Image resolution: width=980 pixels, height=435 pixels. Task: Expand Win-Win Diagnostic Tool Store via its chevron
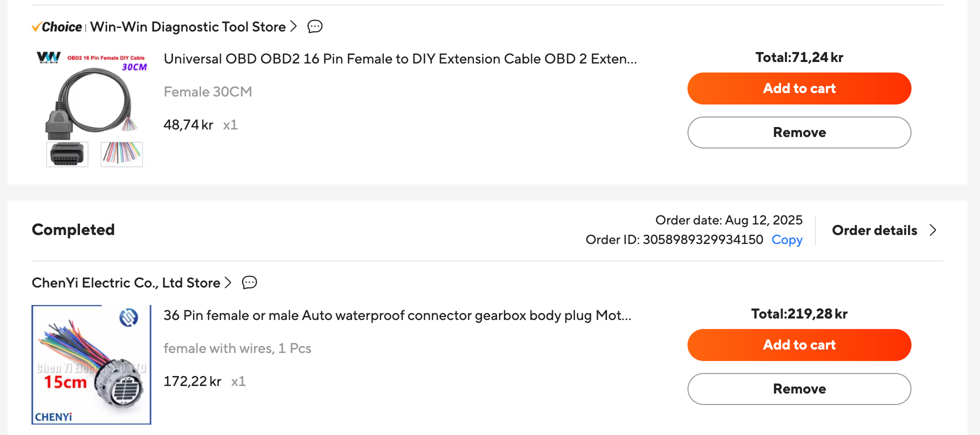(x=293, y=26)
